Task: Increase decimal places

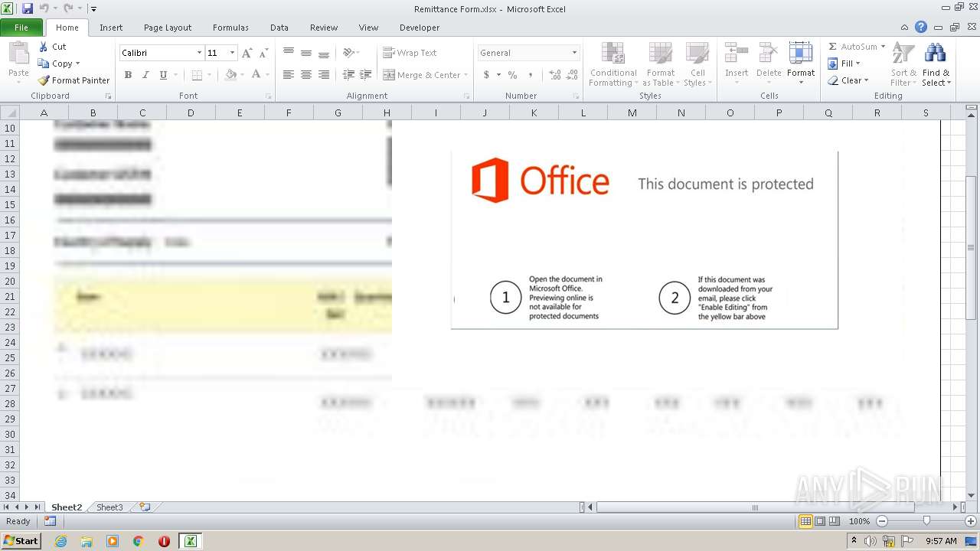Action: (x=554, y=75)
